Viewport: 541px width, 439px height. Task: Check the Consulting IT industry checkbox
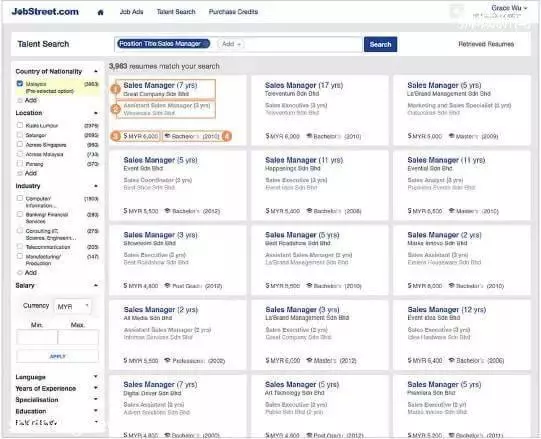coord(20,231)
